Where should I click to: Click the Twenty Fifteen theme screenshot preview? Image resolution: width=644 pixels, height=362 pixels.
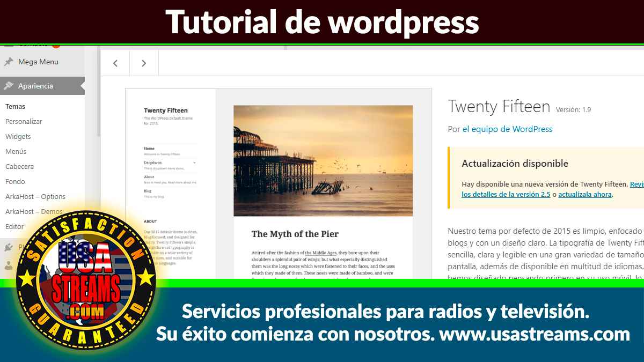[x=279, y=183]
